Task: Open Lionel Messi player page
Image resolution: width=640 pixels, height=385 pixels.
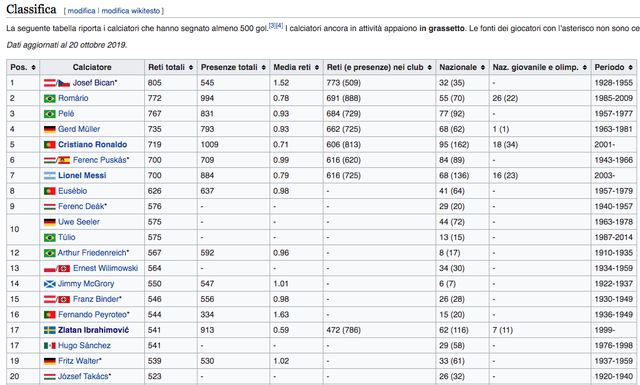Action: pyautogui.click(x=82, y=176)
